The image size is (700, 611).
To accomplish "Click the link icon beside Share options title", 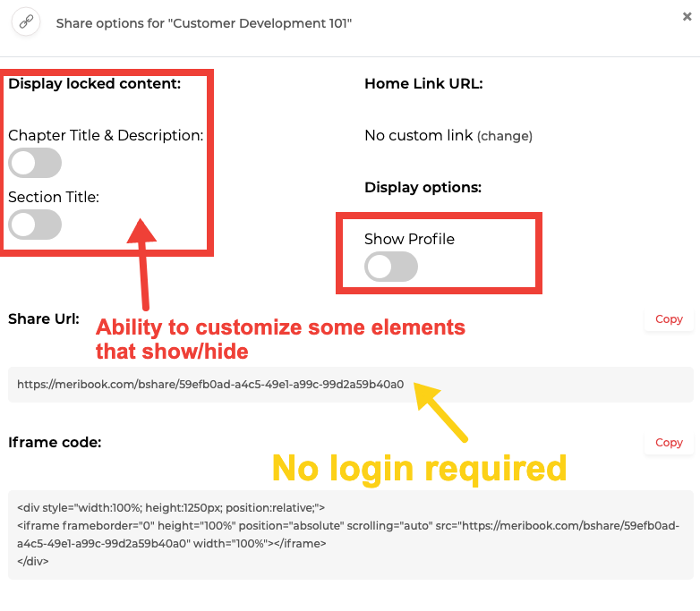I will pos(26,21).
